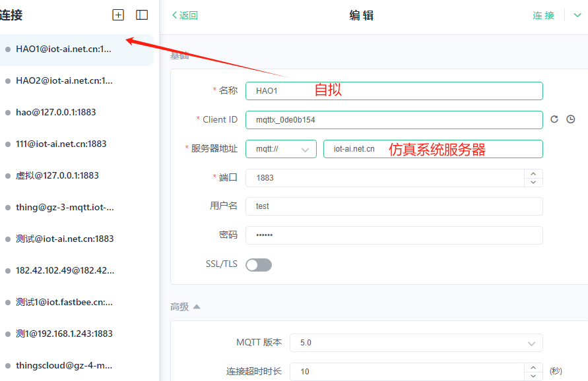Click the new connection plus icon

click(x=118, y=15)
